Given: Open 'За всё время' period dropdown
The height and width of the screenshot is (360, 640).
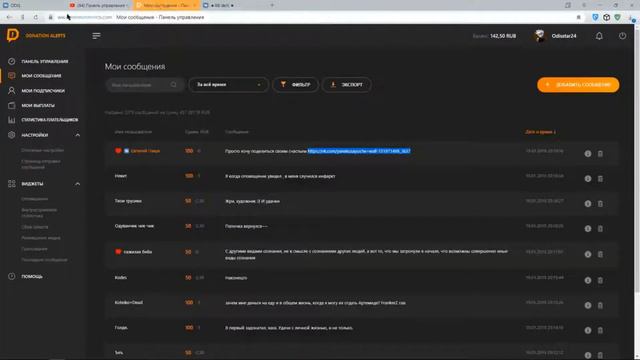Looking at the screenshot, I should coord(229,84).
